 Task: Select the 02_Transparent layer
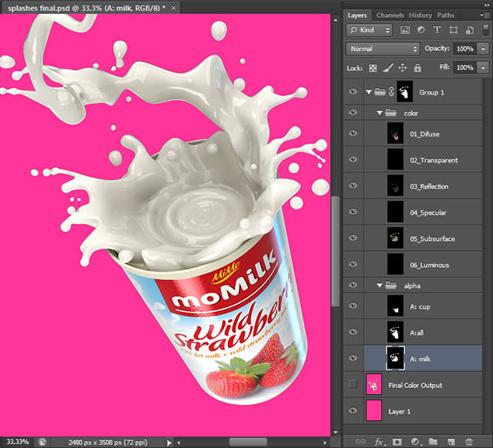[x=423, y=159]
